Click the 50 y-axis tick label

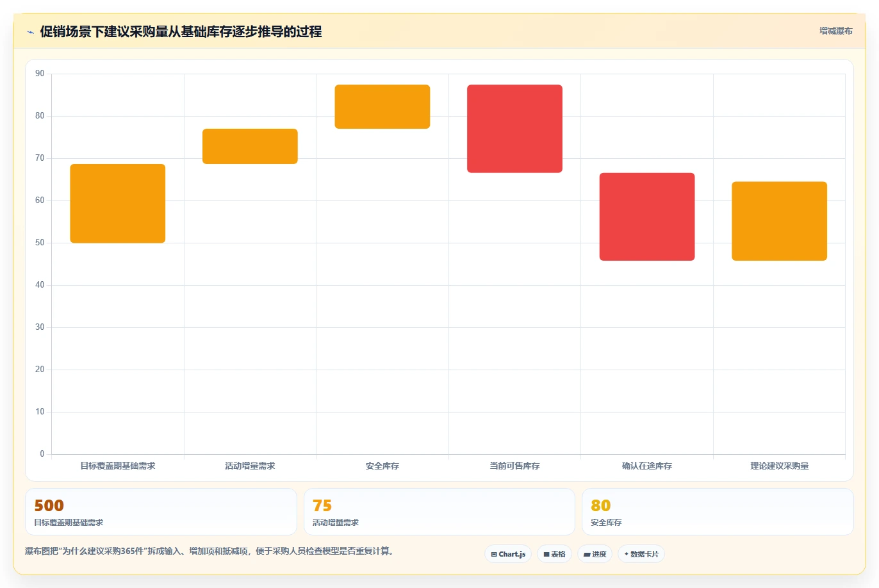40,243
